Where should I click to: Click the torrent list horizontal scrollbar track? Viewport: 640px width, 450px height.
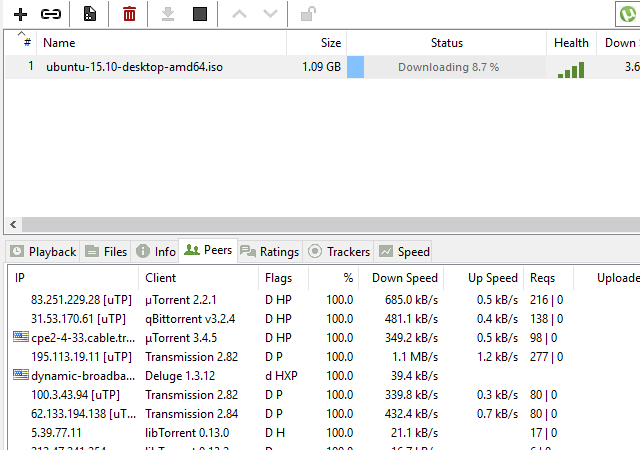(331, 224)
